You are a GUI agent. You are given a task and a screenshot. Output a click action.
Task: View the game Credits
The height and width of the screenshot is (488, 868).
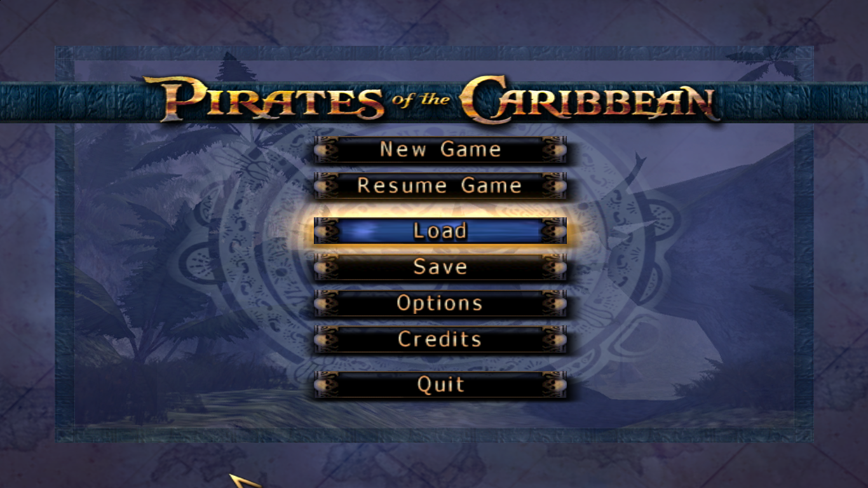[440, 339]
